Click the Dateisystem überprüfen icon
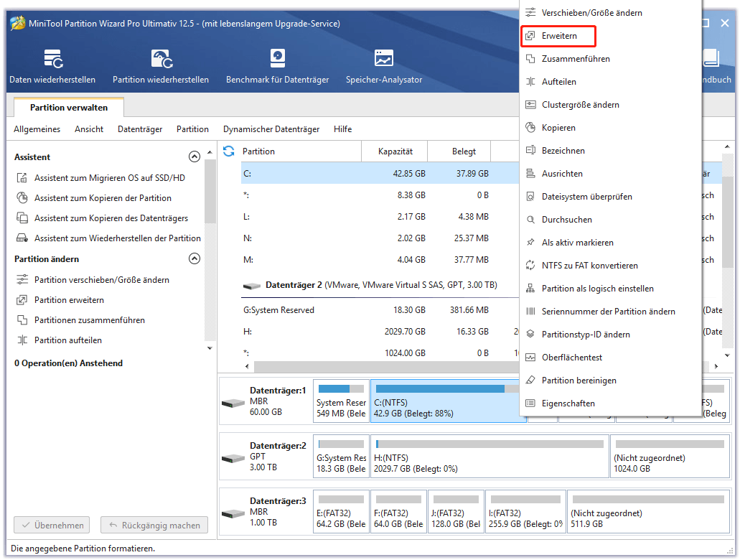 530,197
